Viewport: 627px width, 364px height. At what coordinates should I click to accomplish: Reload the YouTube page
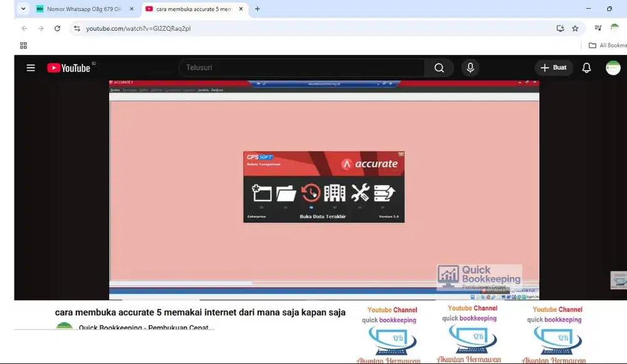(57, 28)
